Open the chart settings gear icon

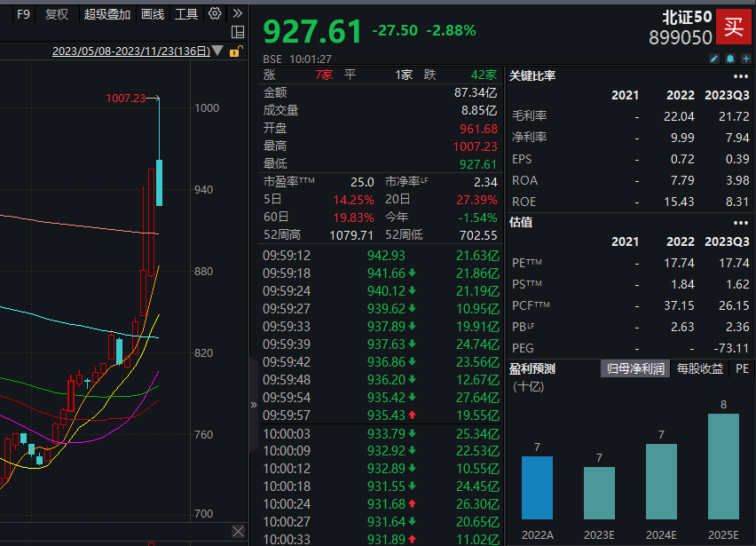[x=215, y=14]
